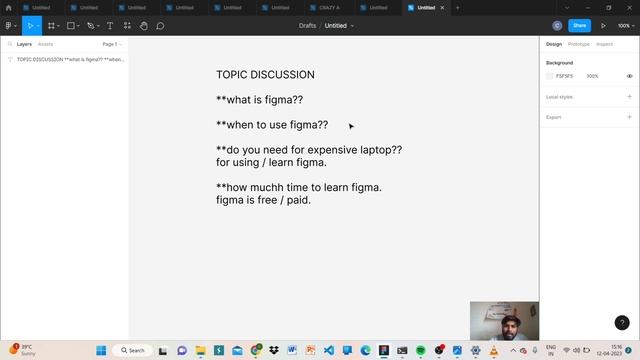Open the Resources tool
The height and width of the screenshot is (360, 640).
tap(127, 26)
